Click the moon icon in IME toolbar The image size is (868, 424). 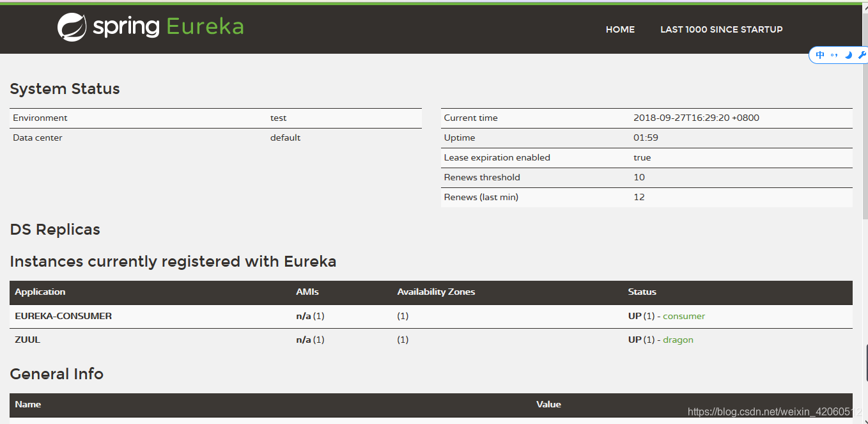click(849, 55)
